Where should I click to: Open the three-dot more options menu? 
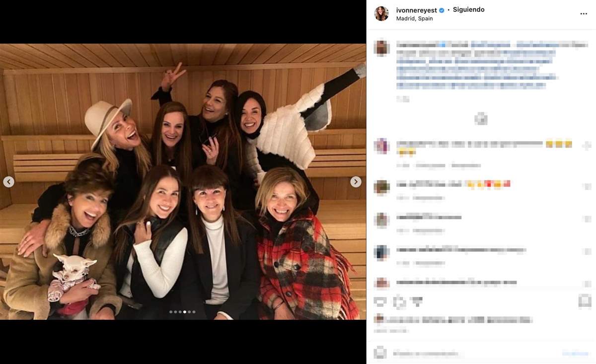(584, 14)
